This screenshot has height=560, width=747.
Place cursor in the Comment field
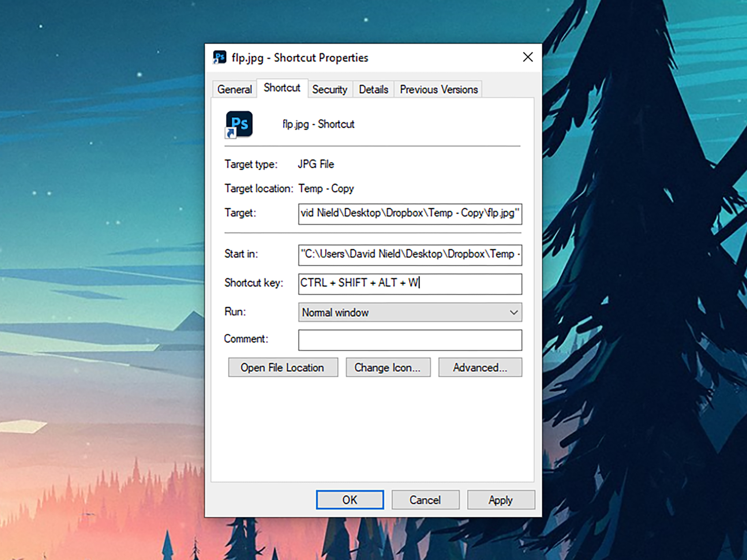tap(410, 340)
